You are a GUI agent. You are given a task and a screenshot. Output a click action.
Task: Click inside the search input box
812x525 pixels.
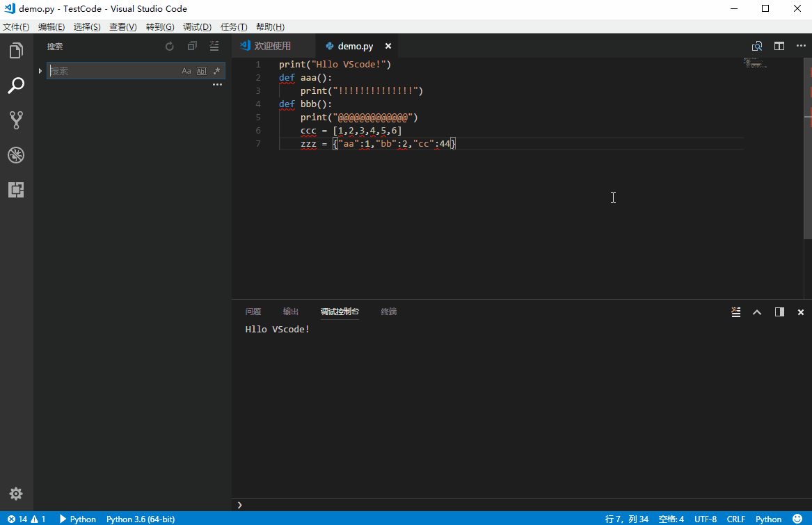[x=111, y=70]
